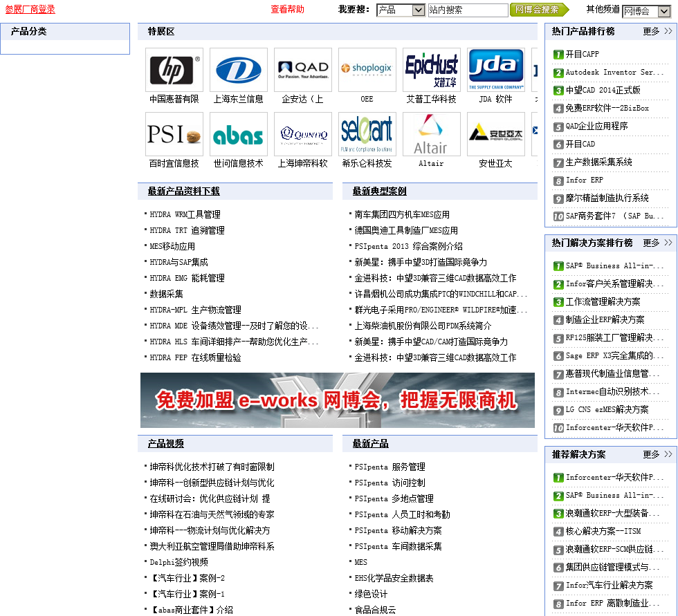
Task: Open download HYDRA WRM工具管理
Action: pos(185,214)
